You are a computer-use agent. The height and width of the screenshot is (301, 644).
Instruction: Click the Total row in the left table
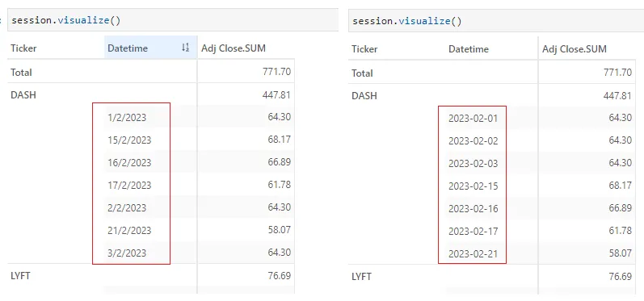151,72
